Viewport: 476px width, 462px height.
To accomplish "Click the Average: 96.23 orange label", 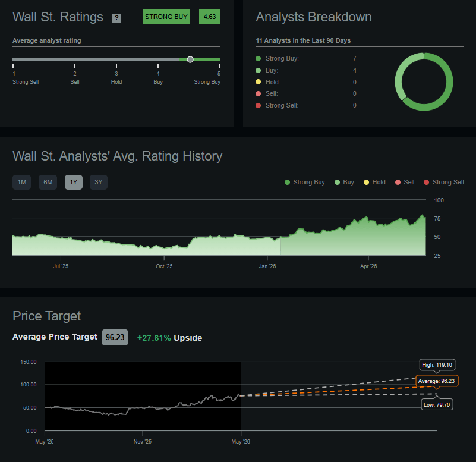I will pos(437,381).
